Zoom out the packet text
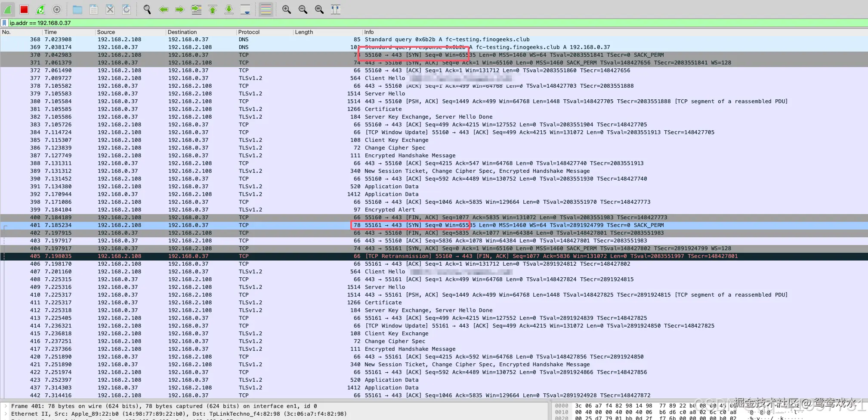This screenshot has width=868, height=420. pyautogui.click(x=303, y=9)
